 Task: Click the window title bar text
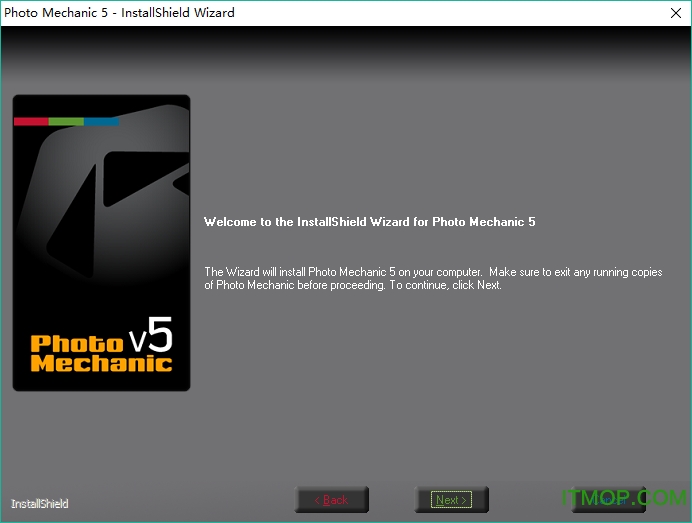click(120, 13)
